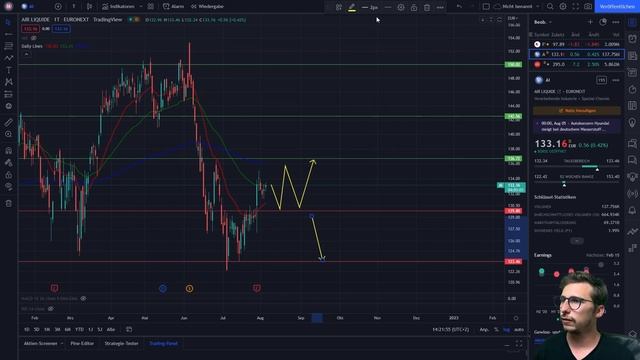Screen dimensions: 640x360
Task: Toggle stay in drawing mode
Action: 8,162
